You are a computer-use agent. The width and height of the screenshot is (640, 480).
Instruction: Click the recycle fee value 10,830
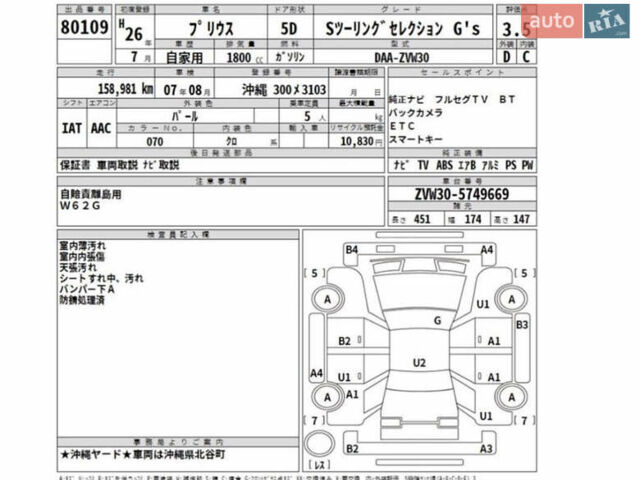(x=356, y=142)
